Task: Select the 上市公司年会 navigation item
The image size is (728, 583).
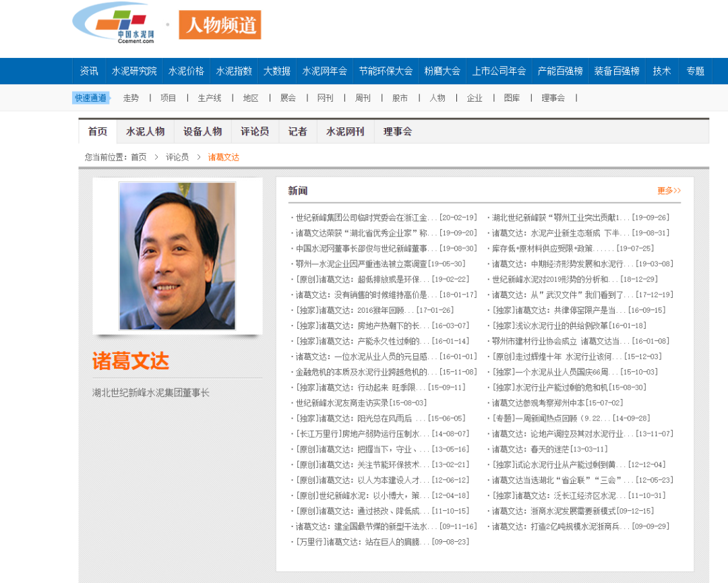Action: tap(499, 71)
